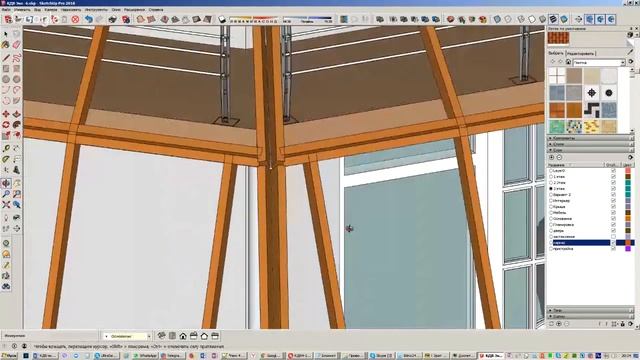Enable visibility checkbox of застекление layer
640x360 pixels.
[613, 236]
